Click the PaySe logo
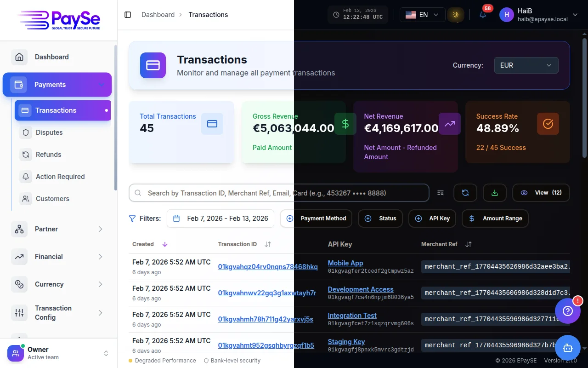The image size is (588, 368). point(59,20)
